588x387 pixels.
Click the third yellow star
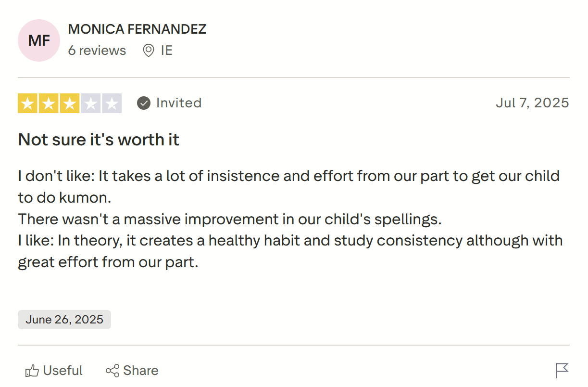[70, 103]
